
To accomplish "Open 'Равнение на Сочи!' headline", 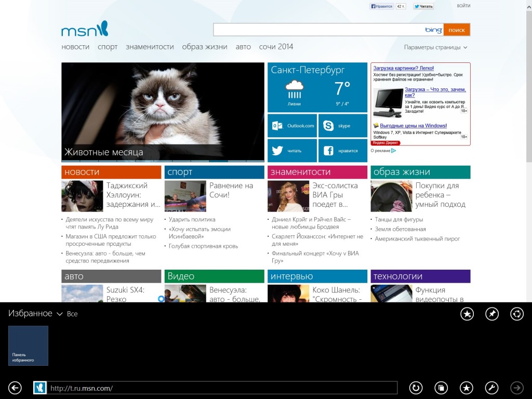I will pyautogui.click(x=231, y=190).
